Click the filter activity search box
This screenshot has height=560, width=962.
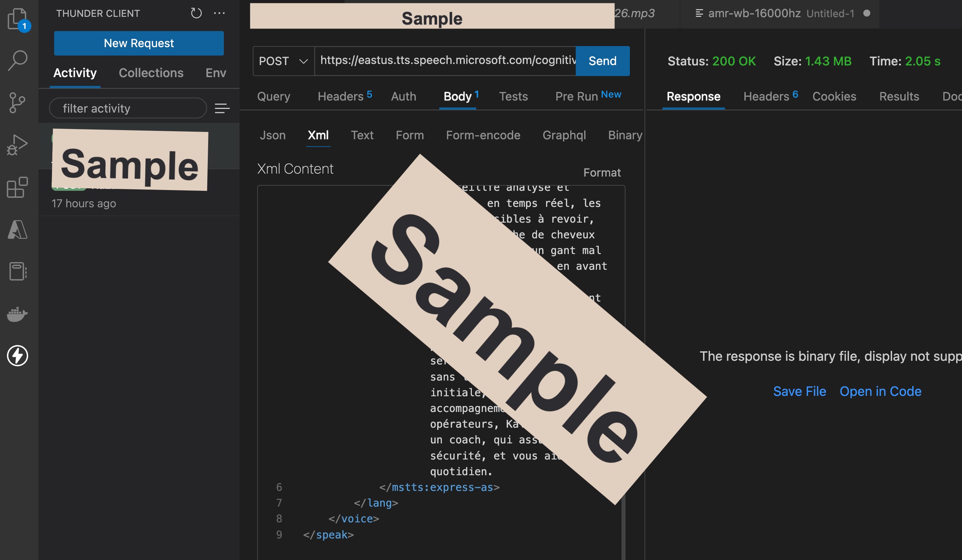click(x=128, y=108)
